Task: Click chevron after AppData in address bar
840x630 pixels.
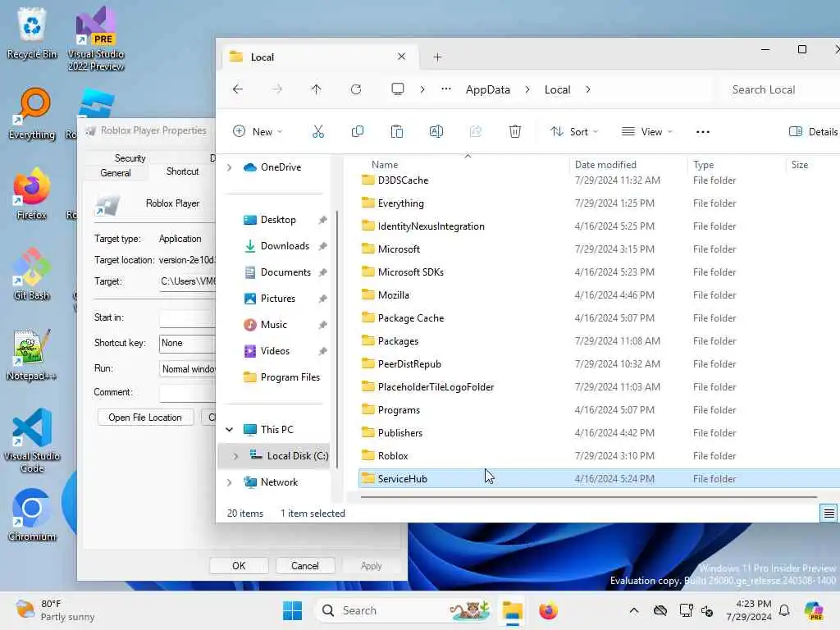Action: [x=527, y=89]
